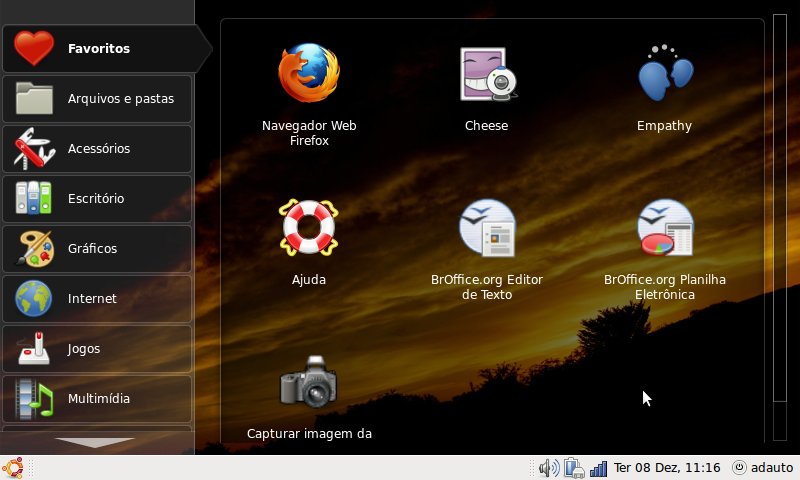
Task: Launch the Capturar imagem camera icon
Action: (309, 382)
